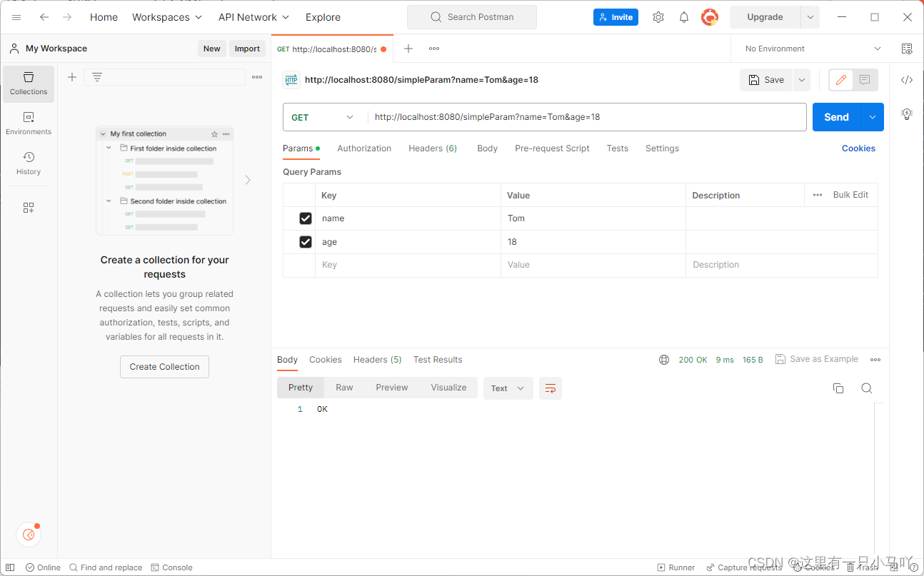Click the empty Key cell in params

[408, 265]
